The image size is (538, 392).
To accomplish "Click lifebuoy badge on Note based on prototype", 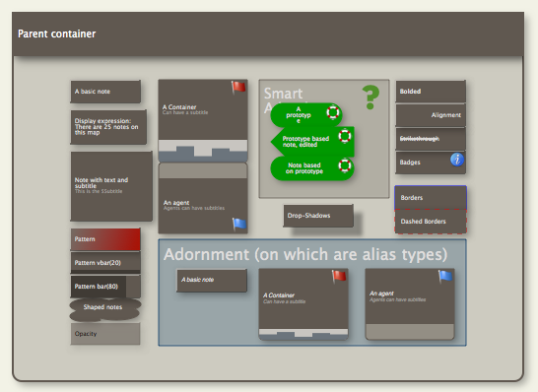I will coord(345,165).
